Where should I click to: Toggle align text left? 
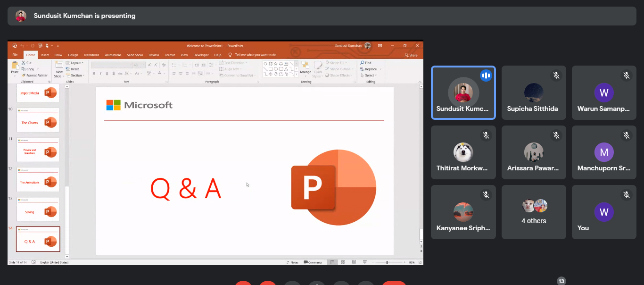(174, 74)
